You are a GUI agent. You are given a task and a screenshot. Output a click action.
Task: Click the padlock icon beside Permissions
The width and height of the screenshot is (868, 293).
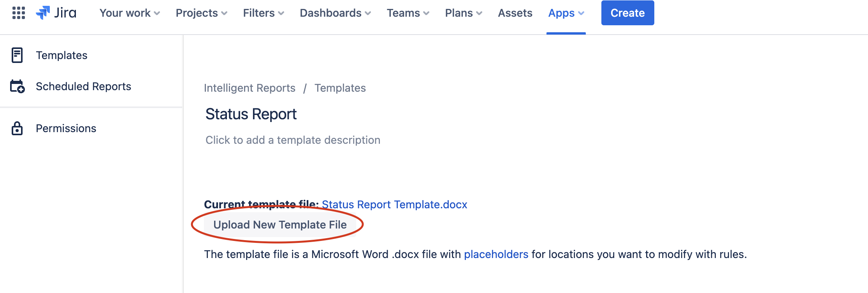pos(16,128)
